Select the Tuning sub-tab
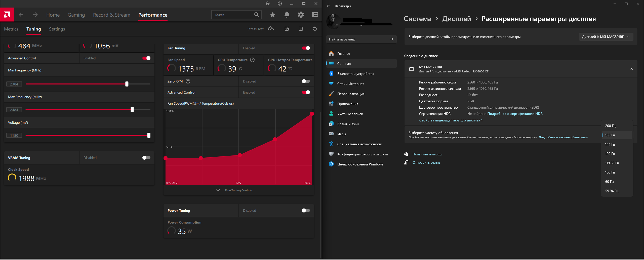This screenshot has height=260, width=644. tap(33, 29)
